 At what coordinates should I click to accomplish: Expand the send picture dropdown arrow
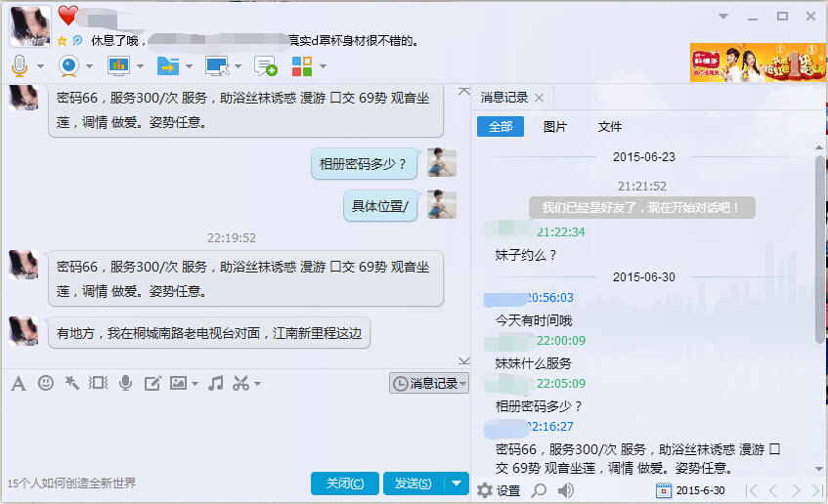(195, 384)
